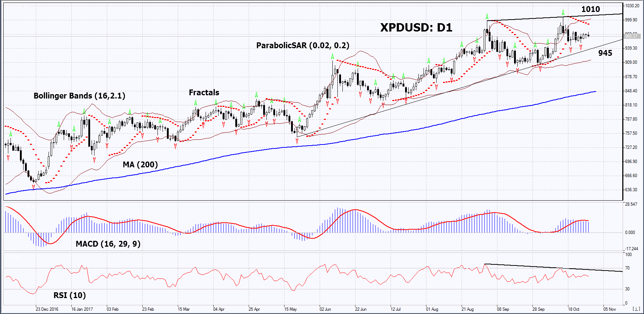Select the MACD scale value -17.244
This screenshot has width=644, height=314.
(631, 249)
